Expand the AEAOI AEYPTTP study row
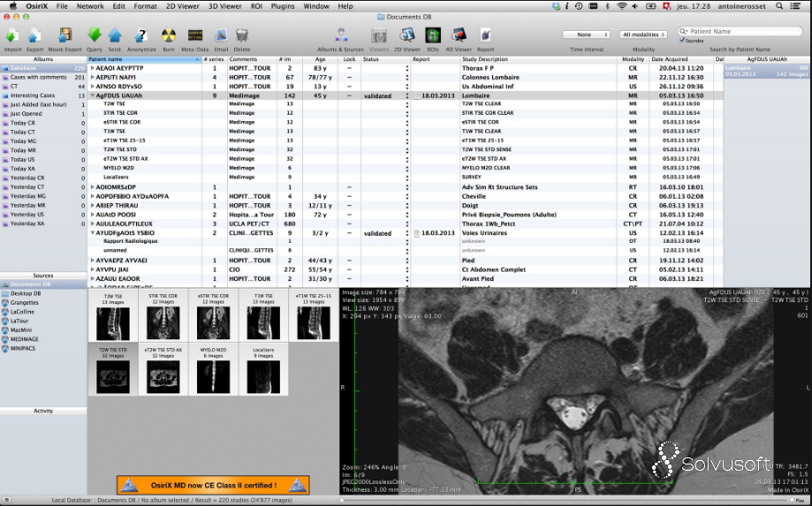 [x=93, y=68]
